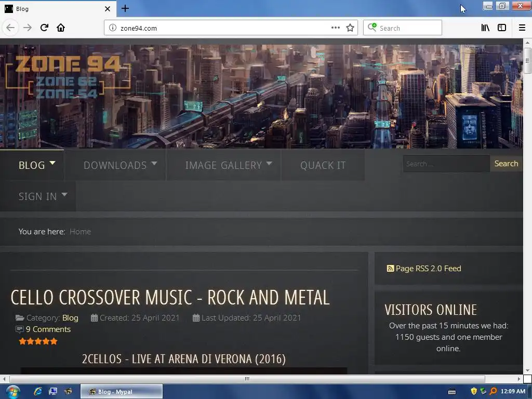Screen dimensions: 532x399
Task: Select the Blog browser tab
Action: (58, 9)
